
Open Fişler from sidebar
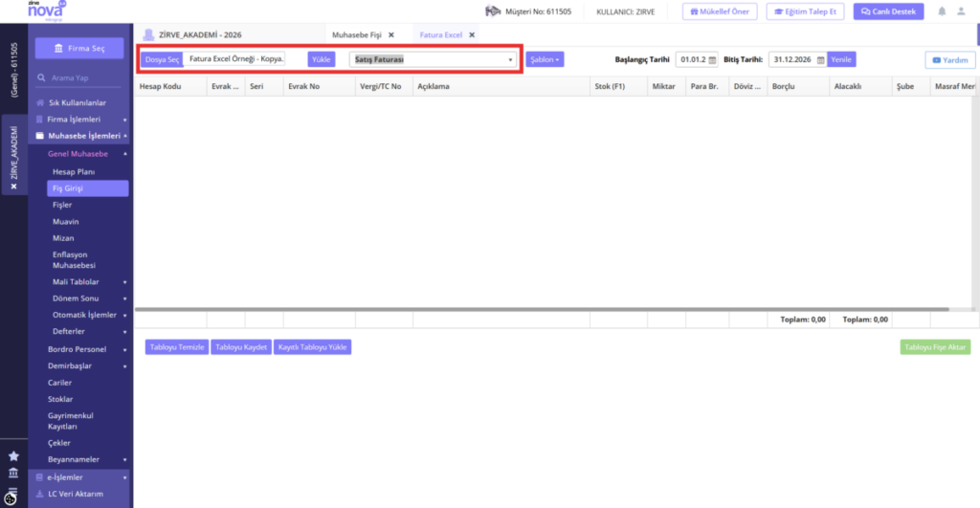coord(62,205)
